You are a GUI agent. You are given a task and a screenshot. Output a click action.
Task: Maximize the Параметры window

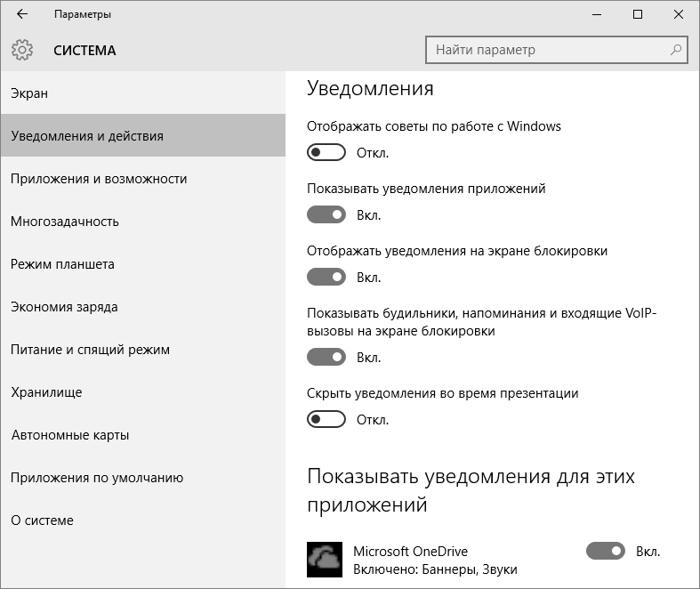click(x=638, y=14)
